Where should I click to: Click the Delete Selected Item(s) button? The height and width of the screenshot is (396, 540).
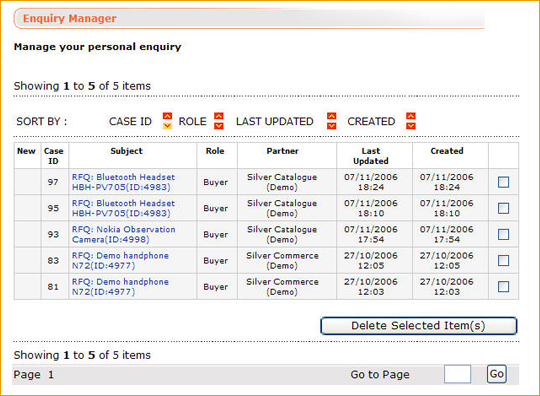pyautogui.click(x=418, y=326)
